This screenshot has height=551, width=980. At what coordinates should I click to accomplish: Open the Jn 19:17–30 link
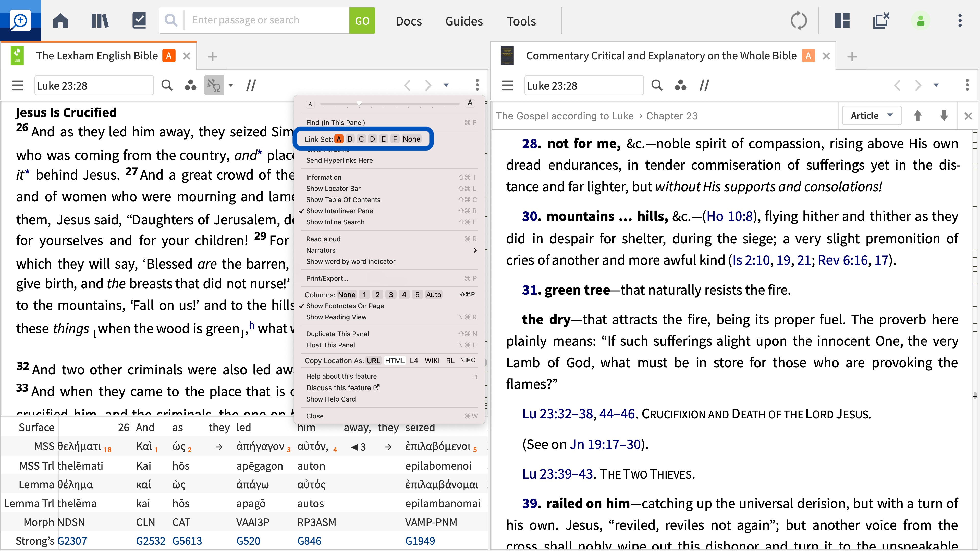pos(605,444)
